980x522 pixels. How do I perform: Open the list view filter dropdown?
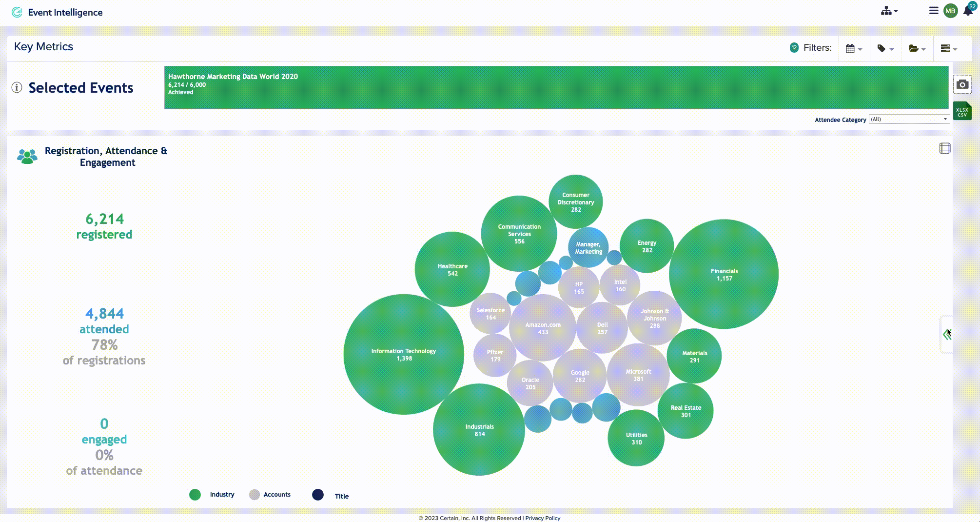click(x=949, y=48)
